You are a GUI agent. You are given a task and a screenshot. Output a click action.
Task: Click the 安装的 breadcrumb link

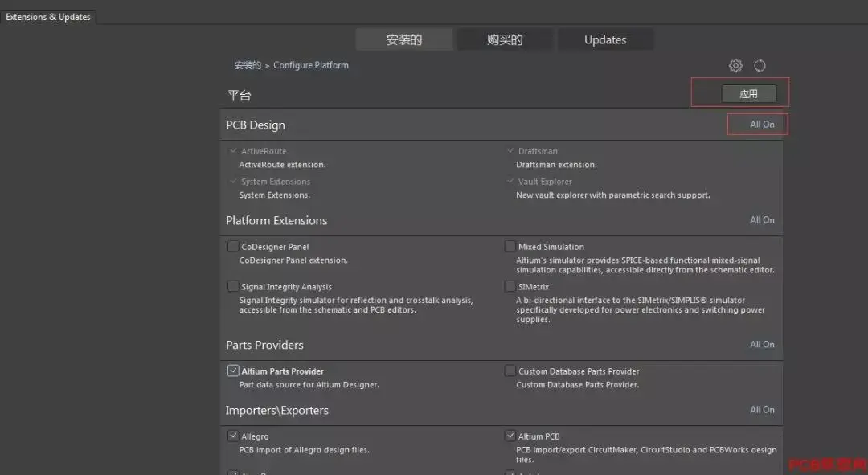pyautogui.click(x=248, y=65)
